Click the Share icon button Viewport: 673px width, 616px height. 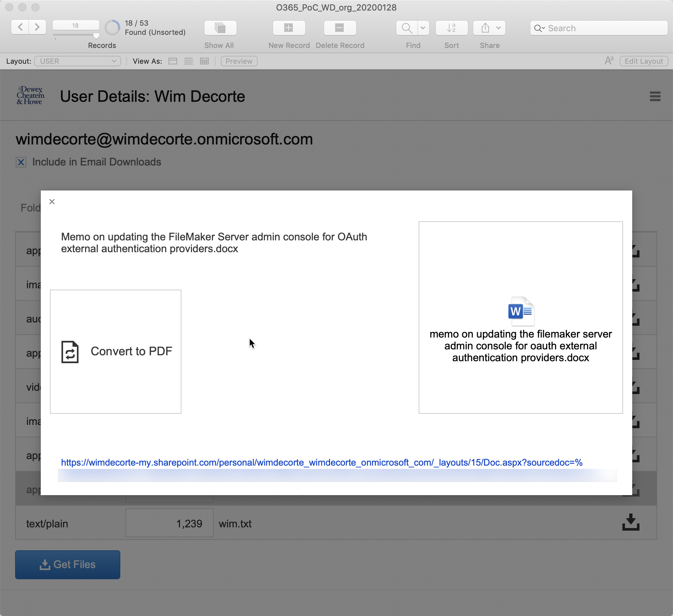(485, 28)
